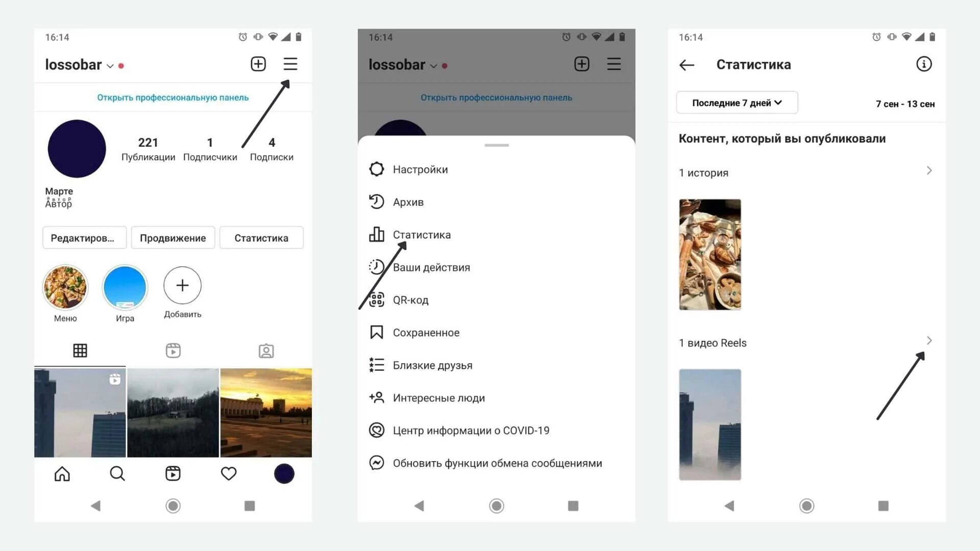
Task: Click the Близкие друзья icon
Action: 376,365
